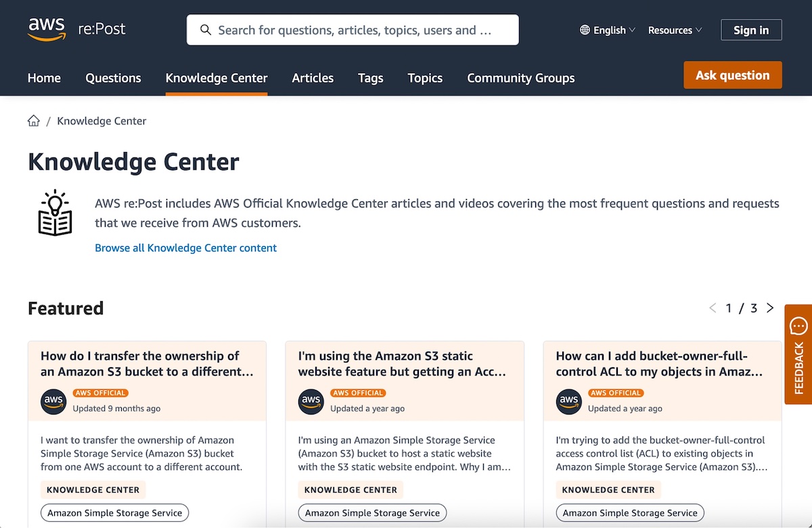Click summary text on bucket-owner-full-control card
The image size is (812, 528).
click(662, 454)
